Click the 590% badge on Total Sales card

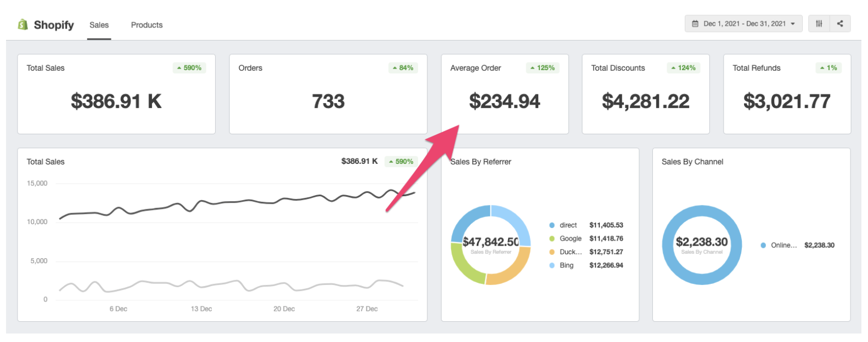[x=189, y=68]
